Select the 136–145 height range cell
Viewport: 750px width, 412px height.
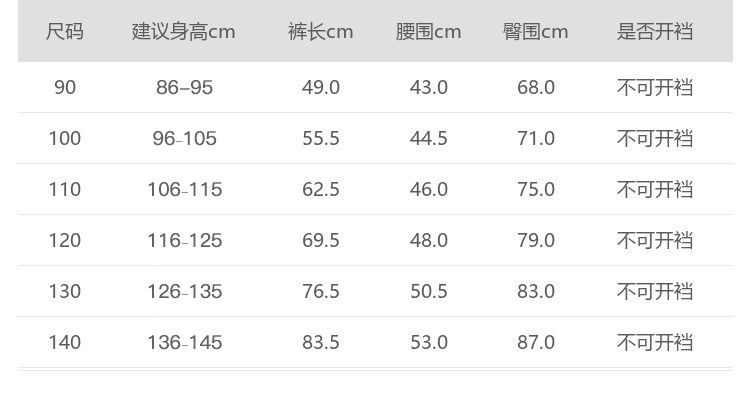(185, 343)
